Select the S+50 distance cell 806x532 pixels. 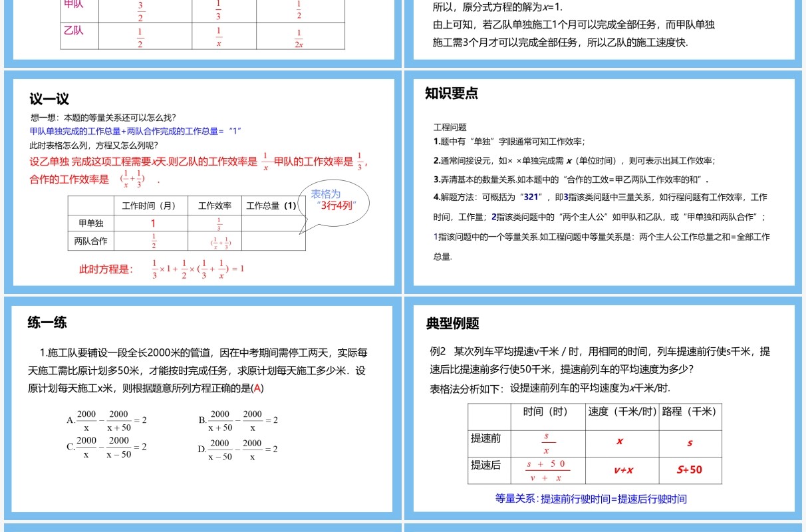click(690, 469)
